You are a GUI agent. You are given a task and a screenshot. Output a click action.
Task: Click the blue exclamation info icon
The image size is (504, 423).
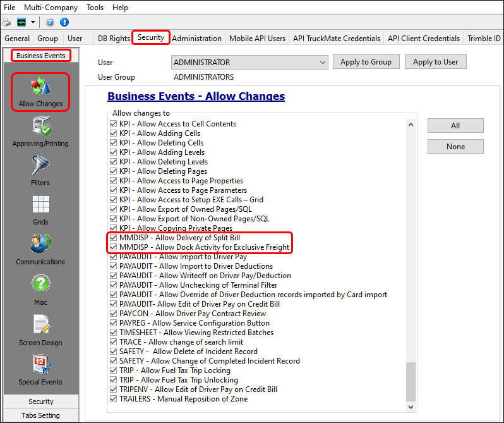tap(64, 22)
